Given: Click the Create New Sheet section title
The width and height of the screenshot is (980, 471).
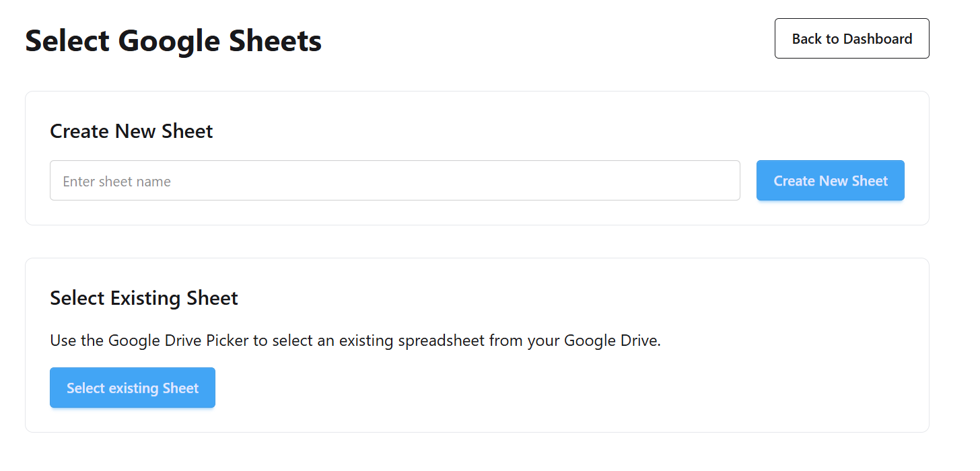Looking at the screenshot, I should (131, 131).
